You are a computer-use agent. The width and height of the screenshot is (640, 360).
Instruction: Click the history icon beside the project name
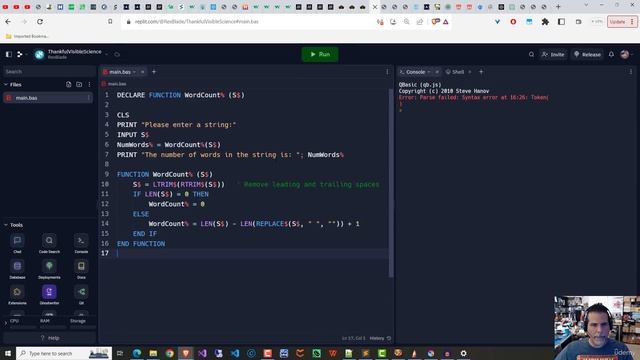point(117,54)
